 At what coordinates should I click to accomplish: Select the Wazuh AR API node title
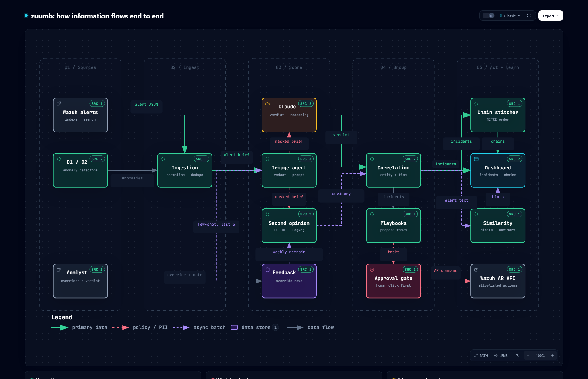pyautogui.click(x=498, y=278)
